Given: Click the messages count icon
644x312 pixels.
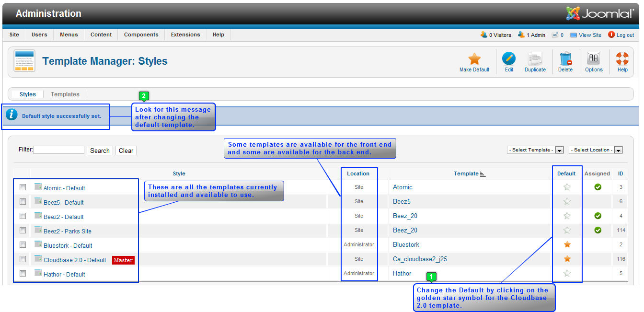Looking at the screenshot, I should pos(555,35).
